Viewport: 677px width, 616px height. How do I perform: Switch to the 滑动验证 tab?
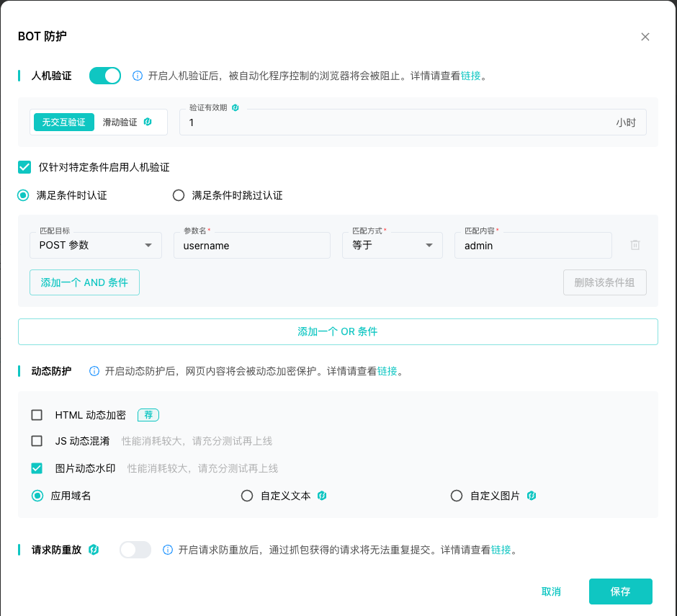pyautogui.click(x=120, y=122)
